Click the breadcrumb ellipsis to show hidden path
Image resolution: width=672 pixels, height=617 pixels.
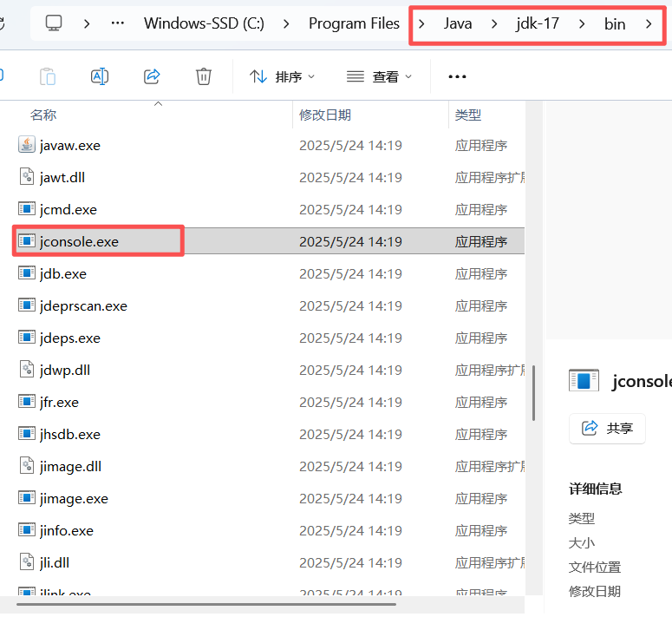pos(117,23)
